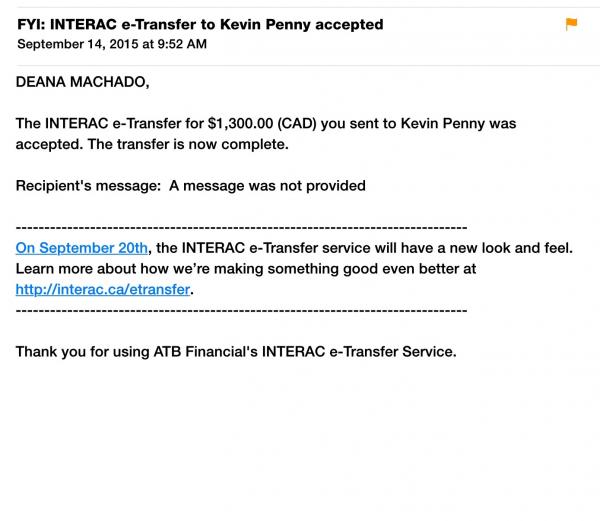Open the interac.ca/etransfer link
600x521 pixels.
[x=103, y=290]
